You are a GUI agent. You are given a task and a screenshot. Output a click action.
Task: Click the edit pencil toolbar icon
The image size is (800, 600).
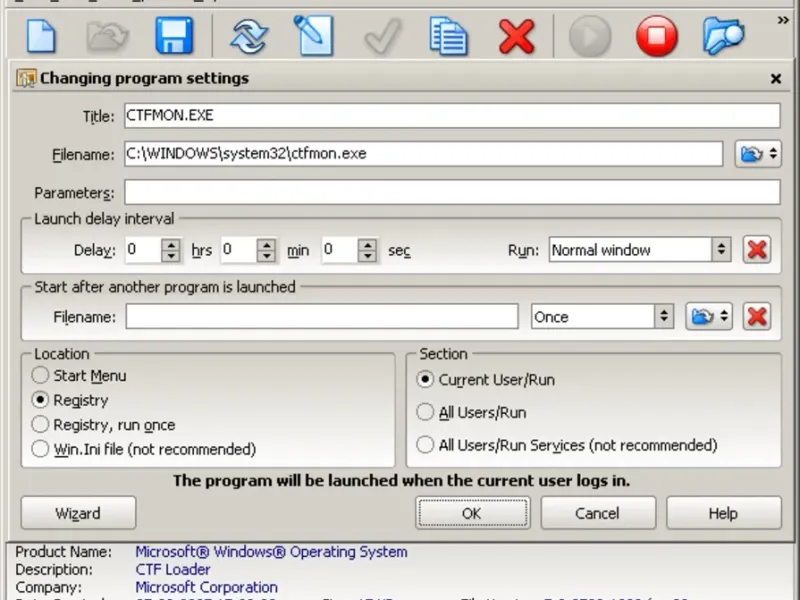point(313,35)
